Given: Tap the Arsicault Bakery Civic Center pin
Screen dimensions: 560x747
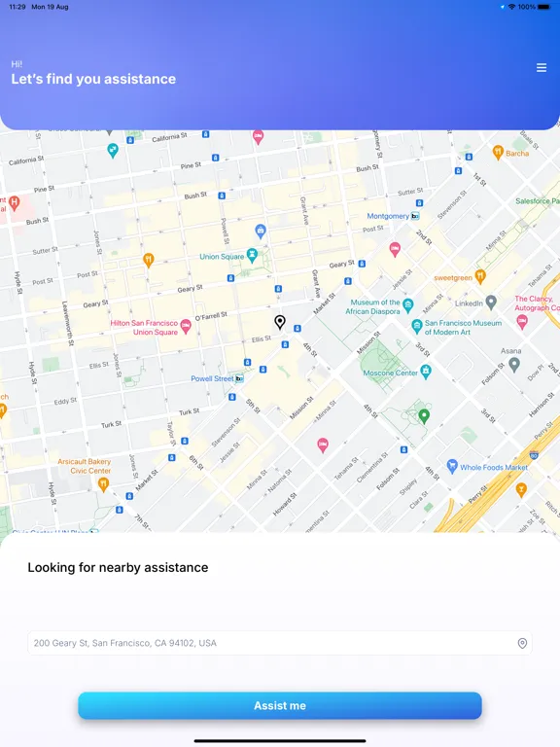Looking at the screenshot, I should [103, 485].
